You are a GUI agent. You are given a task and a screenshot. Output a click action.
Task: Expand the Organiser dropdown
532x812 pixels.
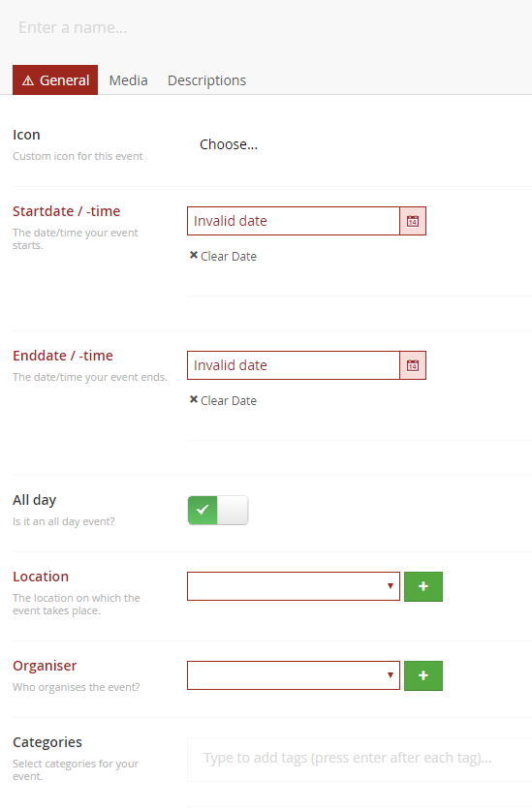pos(294,675)
